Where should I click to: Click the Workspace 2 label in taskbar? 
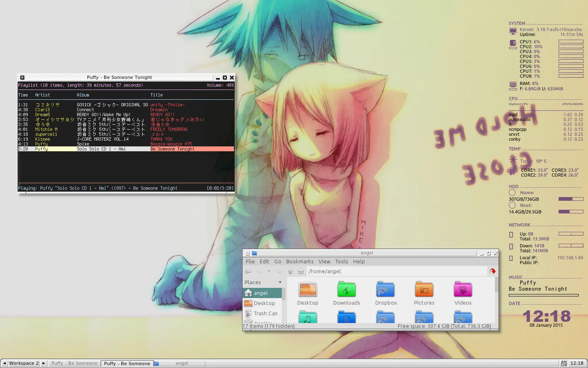[x=24, y=363]
